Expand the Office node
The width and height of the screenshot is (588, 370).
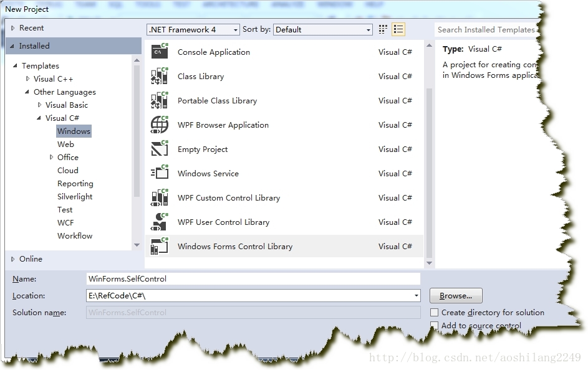click(51, 158)
